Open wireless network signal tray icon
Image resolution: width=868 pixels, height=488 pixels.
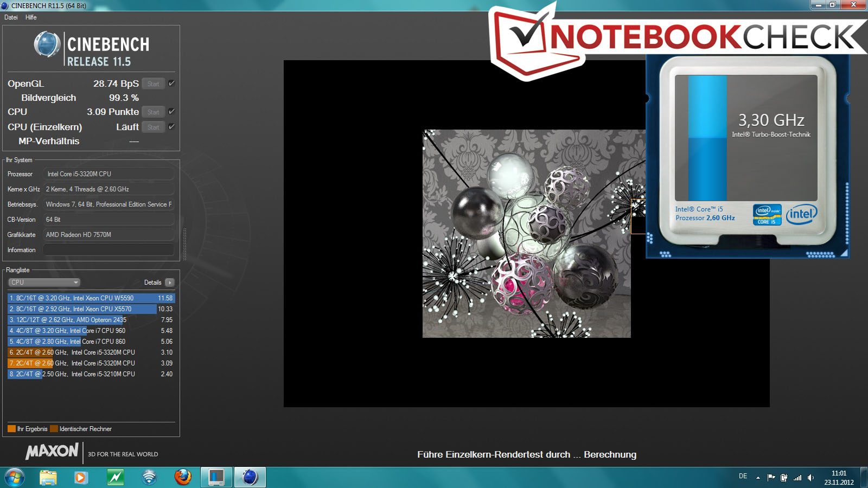[x=797, y=478]
